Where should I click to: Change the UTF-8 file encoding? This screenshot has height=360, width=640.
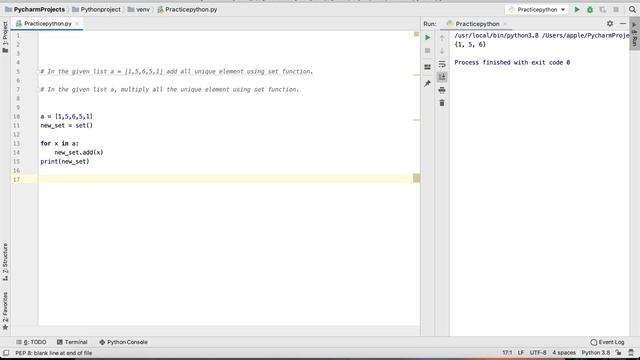pyautogui.click(x=538, y=353)
